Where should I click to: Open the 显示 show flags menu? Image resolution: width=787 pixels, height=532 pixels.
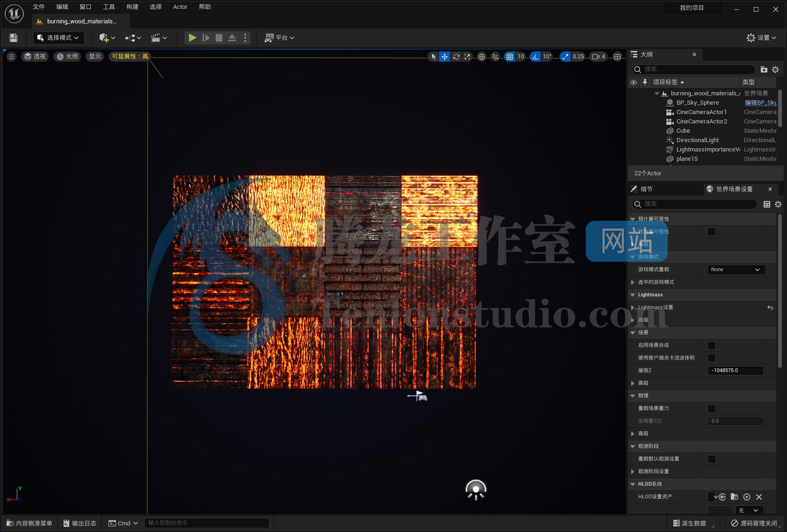[x=95, y=57]
